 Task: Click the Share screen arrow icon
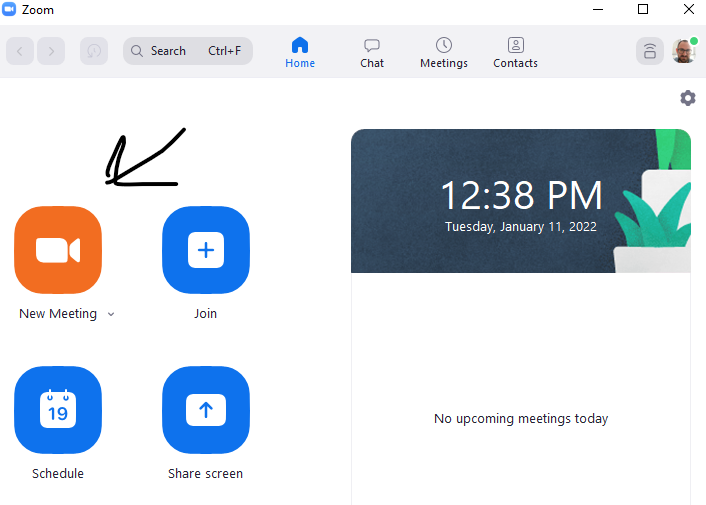pos(206,410)
